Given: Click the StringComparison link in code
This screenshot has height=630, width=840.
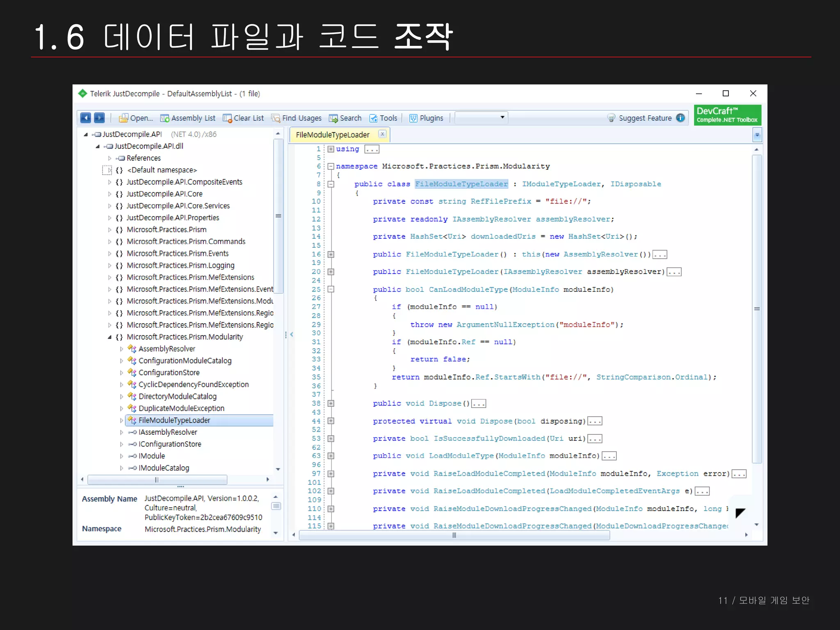Looking at the screenshot, I should tap(633, 377).
